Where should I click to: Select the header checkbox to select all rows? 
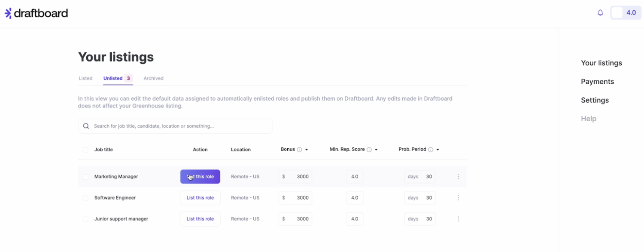[x=85, y=149]
